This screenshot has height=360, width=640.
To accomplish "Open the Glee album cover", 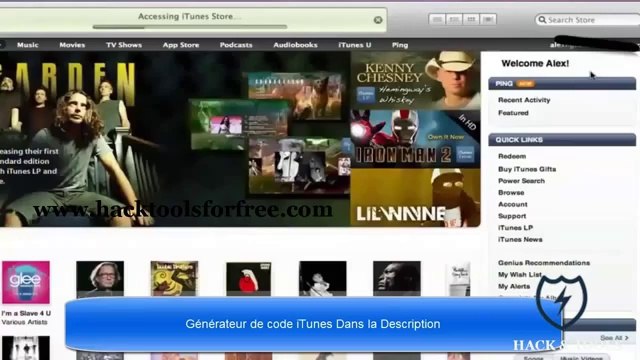I will tap(26, 282).
